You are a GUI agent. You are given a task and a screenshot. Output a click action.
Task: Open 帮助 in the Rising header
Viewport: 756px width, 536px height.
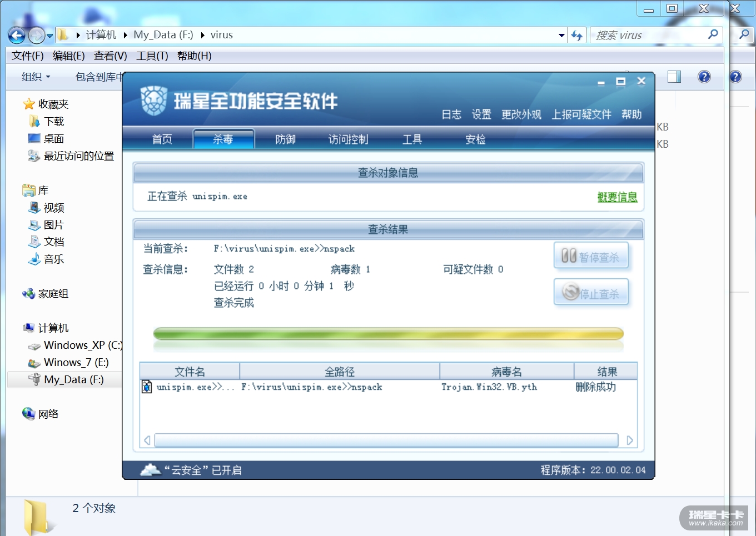click(631, 114)
